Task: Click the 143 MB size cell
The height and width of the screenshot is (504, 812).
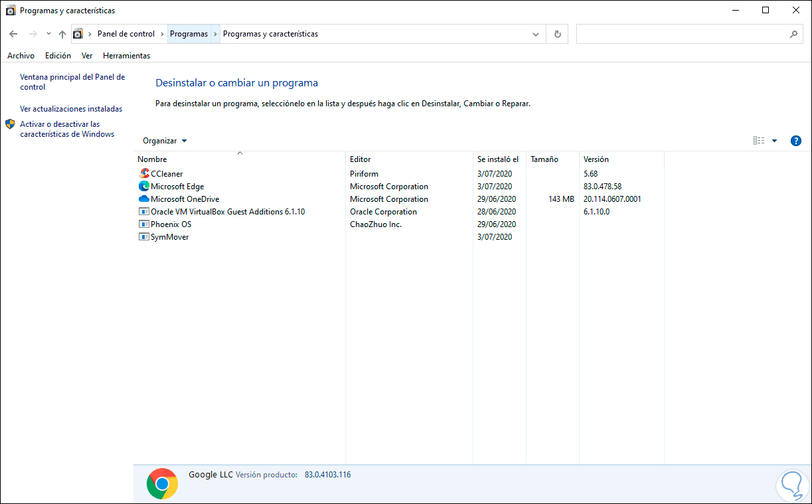Action: (x=562, y=199)
